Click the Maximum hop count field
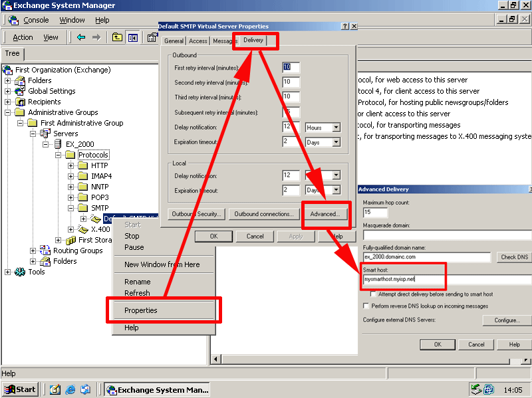The width and height of the screenshot is (532, 398). (x=375, y=213)
